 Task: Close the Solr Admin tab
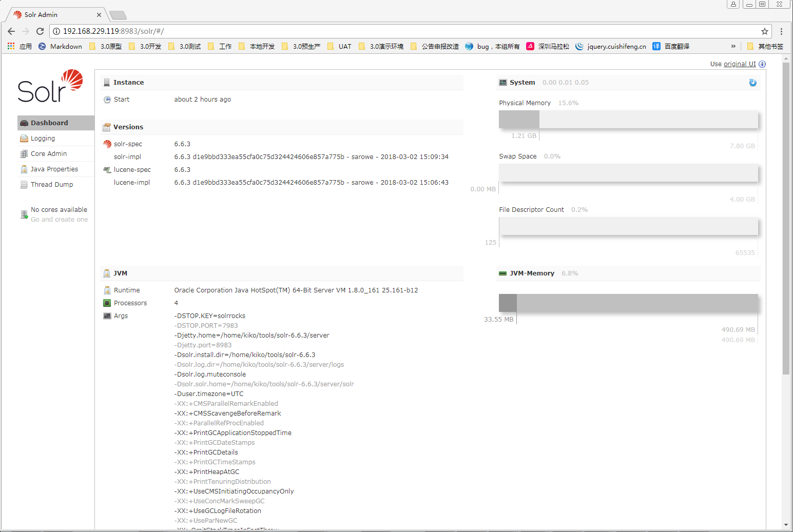point(99,15)
